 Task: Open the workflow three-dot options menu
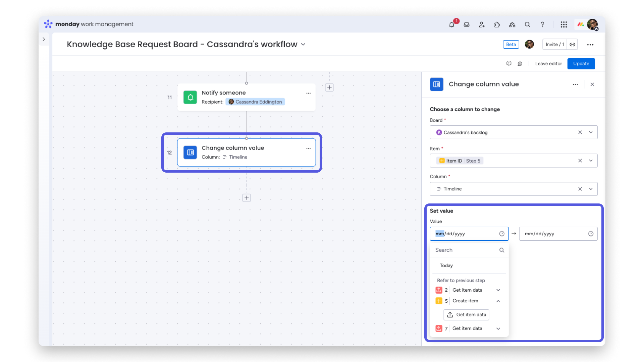(x=590, y=45)
